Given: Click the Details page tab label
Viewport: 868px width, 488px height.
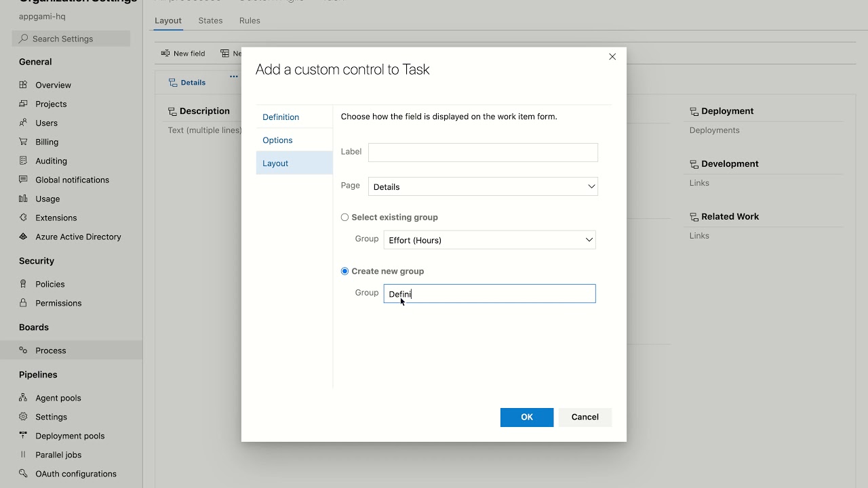Looking at the screenshot, I should pyautogui.click(x=193, y=83).
